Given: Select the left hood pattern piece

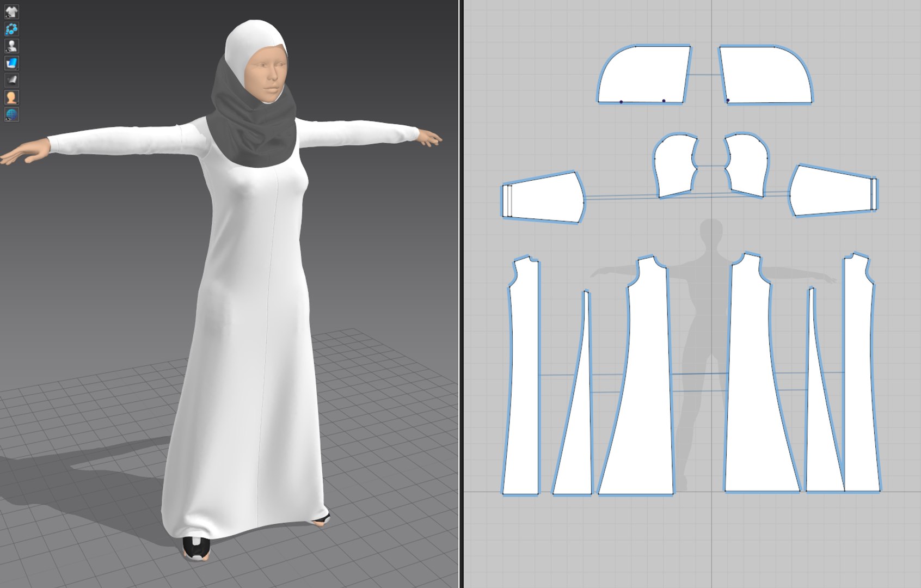Looking at the screenshot, I should click(x=644, y=75).
